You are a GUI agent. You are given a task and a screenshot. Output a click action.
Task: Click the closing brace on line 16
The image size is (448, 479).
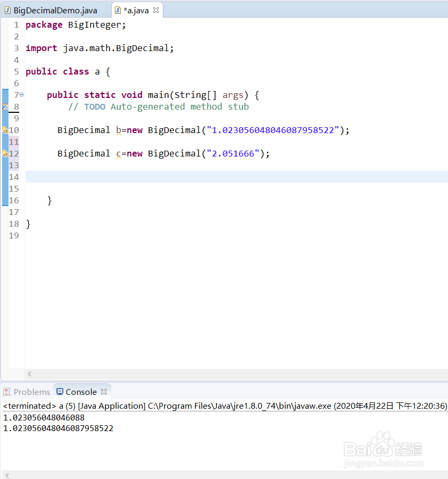point(49,201)
